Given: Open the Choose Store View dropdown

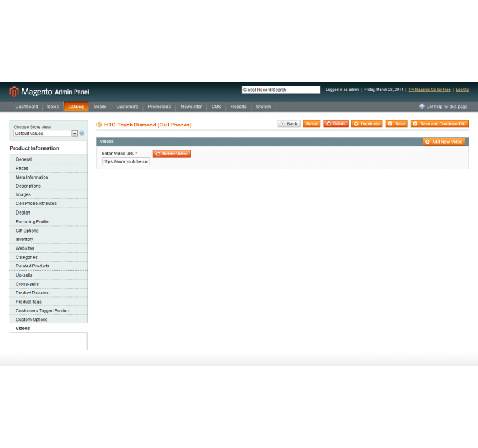Looking at the screenshot, I should click(x=45, y=134).
